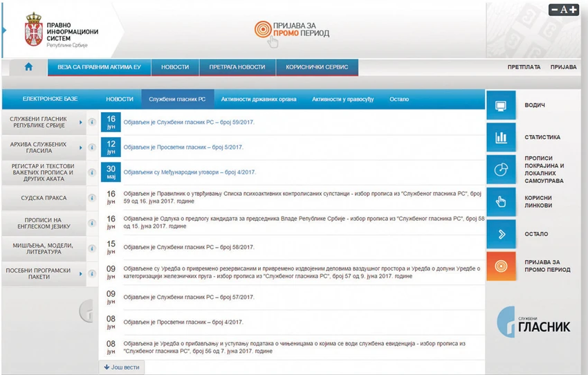Open the Водич monitor icon
The image size is (588, 375).
tap(501, 105)
